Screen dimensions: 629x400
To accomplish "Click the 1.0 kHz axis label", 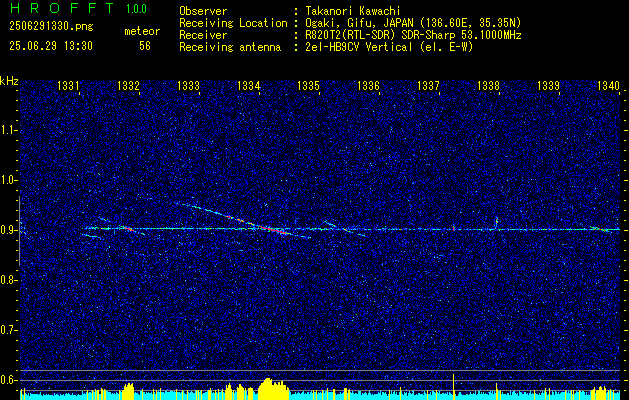I will (8, 180).
